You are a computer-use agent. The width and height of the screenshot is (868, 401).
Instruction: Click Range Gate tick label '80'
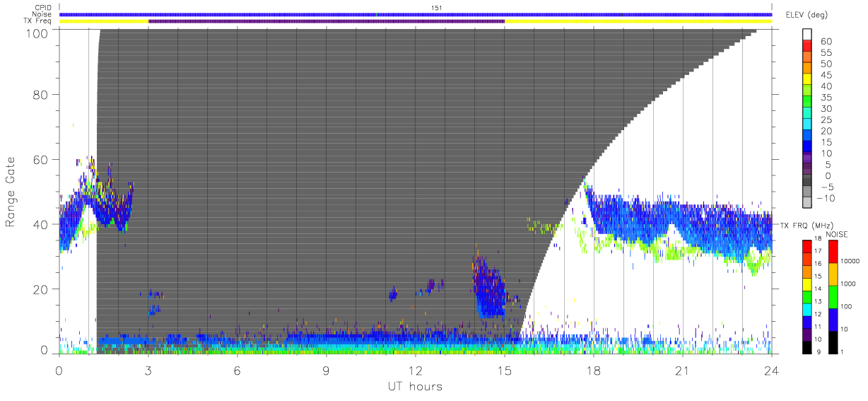pyautogui.click(x=40, y=94)
